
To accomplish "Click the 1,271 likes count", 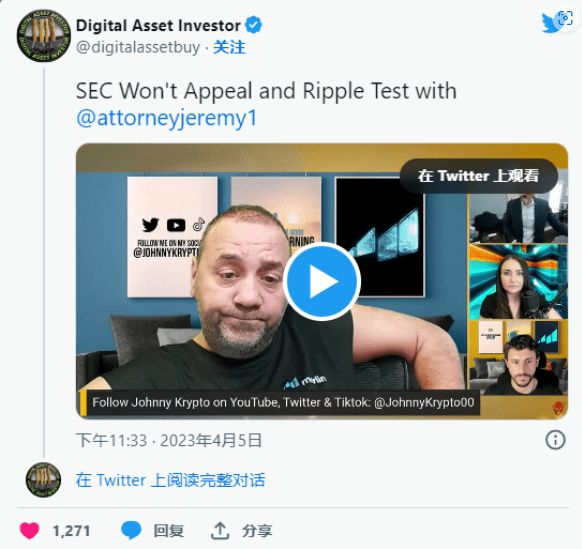I will [x=71, y=531].
